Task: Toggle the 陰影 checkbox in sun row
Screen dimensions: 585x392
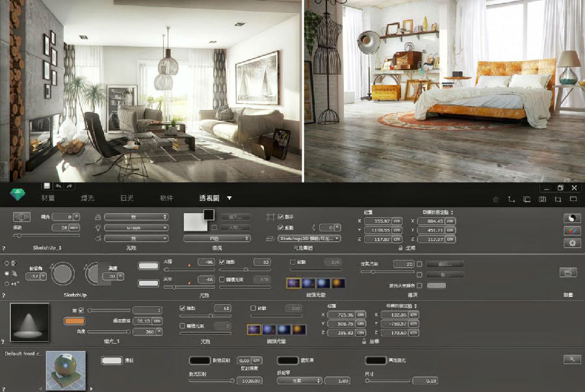Action: (x=222, y=262)
